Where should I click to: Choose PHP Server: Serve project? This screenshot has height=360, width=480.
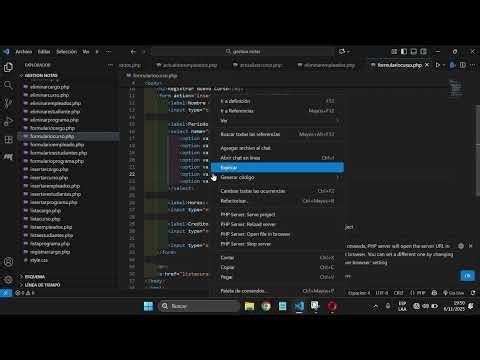(x=277, y=214)
